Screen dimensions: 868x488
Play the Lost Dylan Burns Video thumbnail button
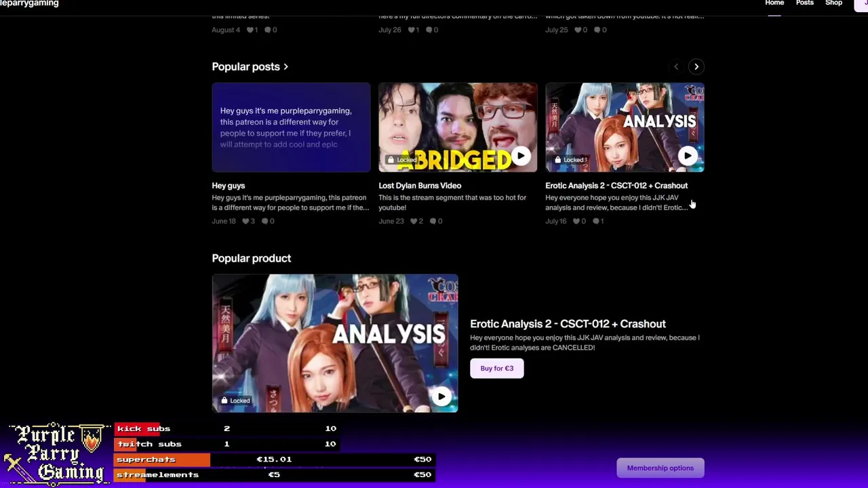coord(520,157)
